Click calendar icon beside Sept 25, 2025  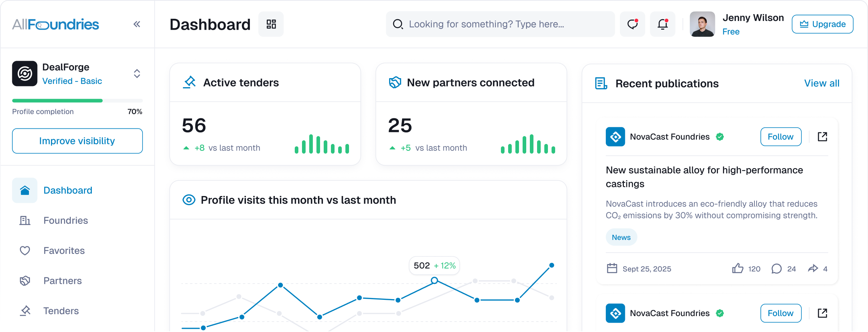[x=612, y=268]
